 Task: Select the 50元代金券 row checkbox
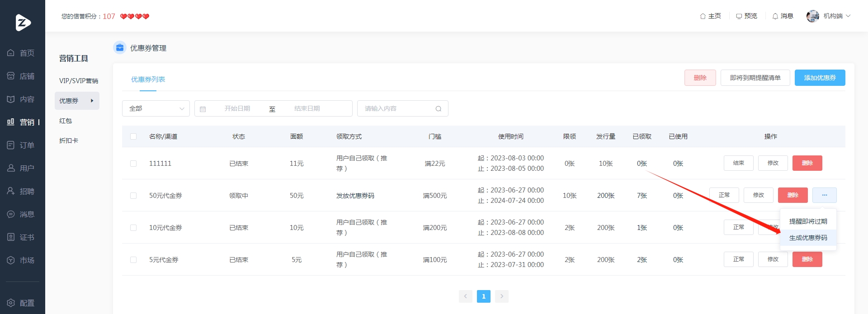133,196
